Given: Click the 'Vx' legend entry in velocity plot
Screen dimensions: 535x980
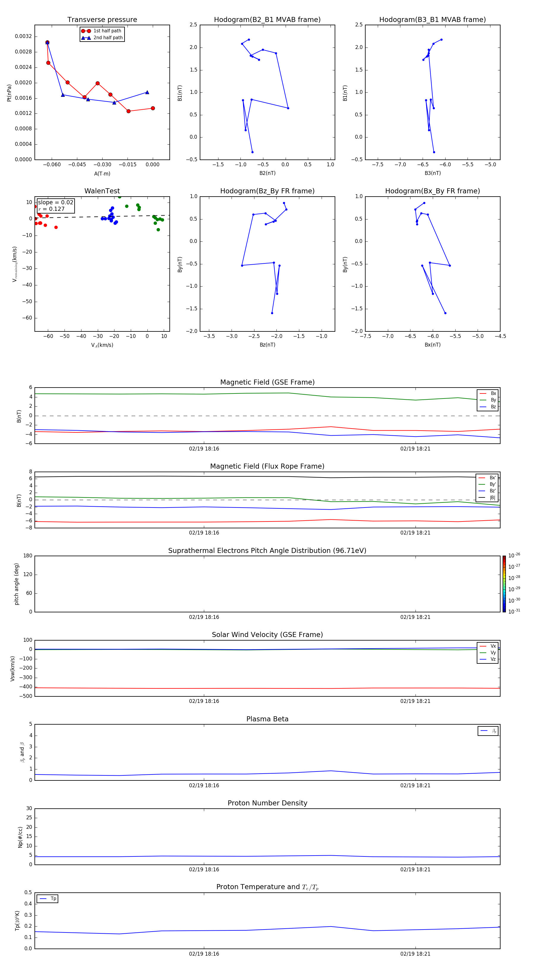Looking at the screenshot, I should 488,646.
